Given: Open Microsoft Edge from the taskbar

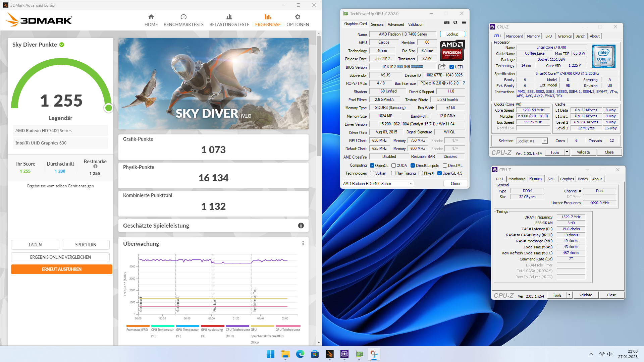Looking at the screenshot, I should (x=300, y=354).
